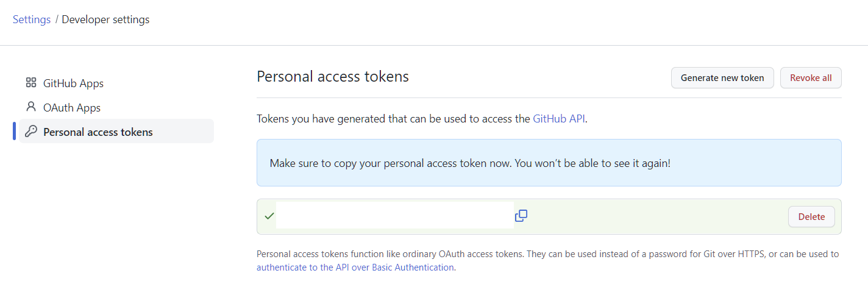This screenshot has width=868, height=301.
Task: Click the Personal access tokens page heading
Action: pyautogui.click(x=333, y=77)
